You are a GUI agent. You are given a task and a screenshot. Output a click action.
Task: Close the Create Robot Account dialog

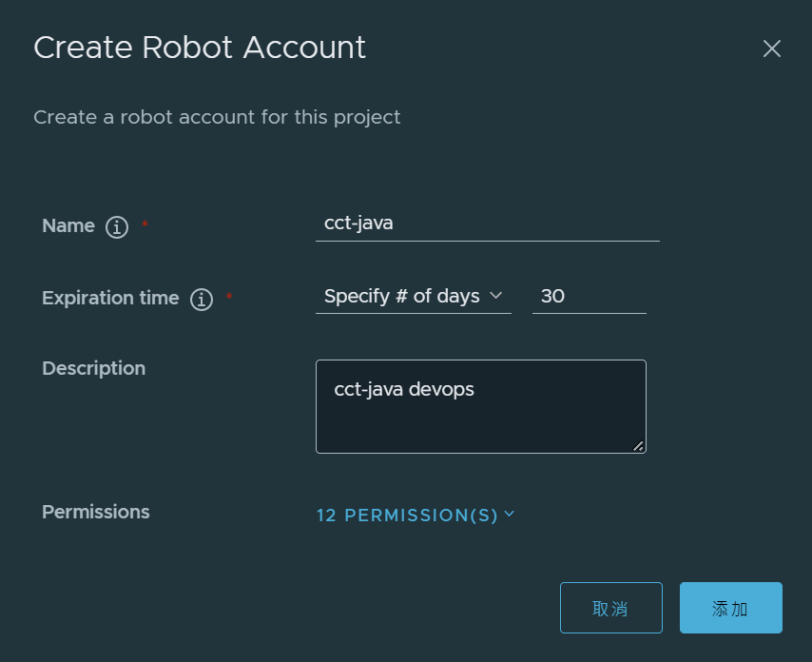click(x=771, y=49)
